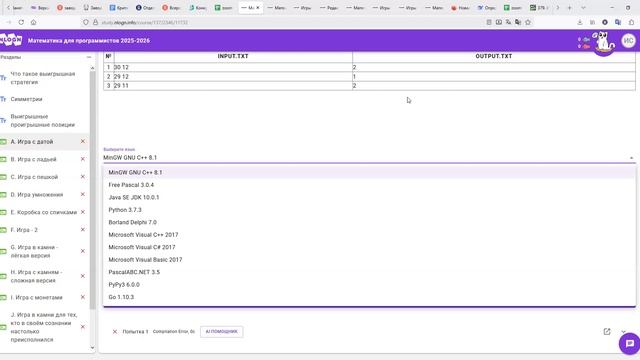Choose Microsoft Visual Basic 2017
The image size is (640, 360).
click(x=369, y=260)
